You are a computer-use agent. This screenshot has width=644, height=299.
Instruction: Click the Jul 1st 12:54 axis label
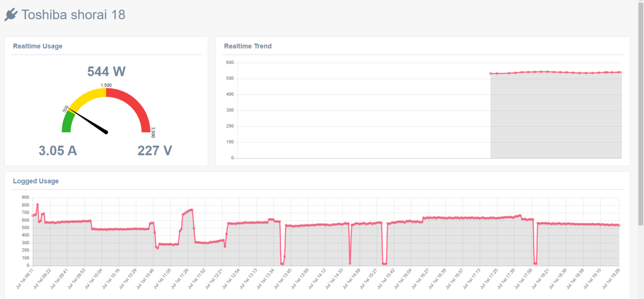click(231, 278)
